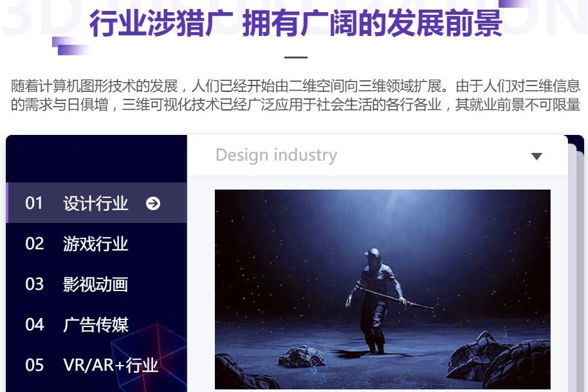This screenshot has width=588, height=392.
Task: Select the 设计行业 sidebar tab
Action: click(x=96, y=202)
